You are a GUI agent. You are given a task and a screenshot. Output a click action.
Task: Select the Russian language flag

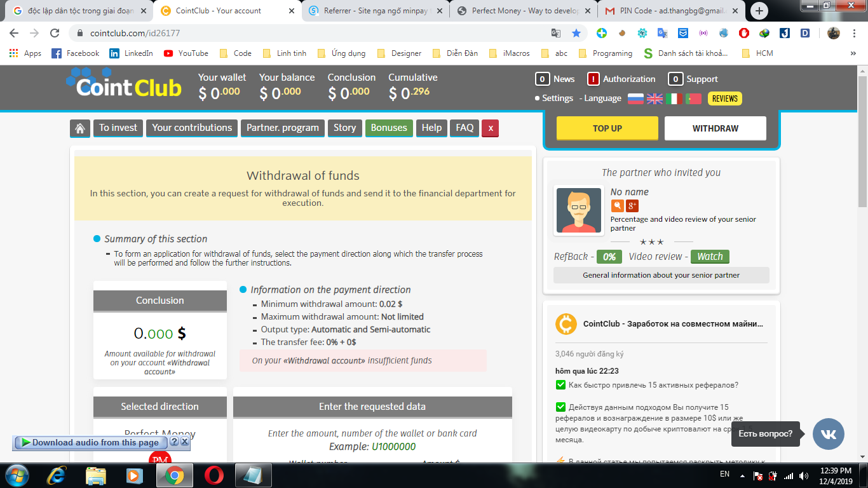click(x=635, y=98)
